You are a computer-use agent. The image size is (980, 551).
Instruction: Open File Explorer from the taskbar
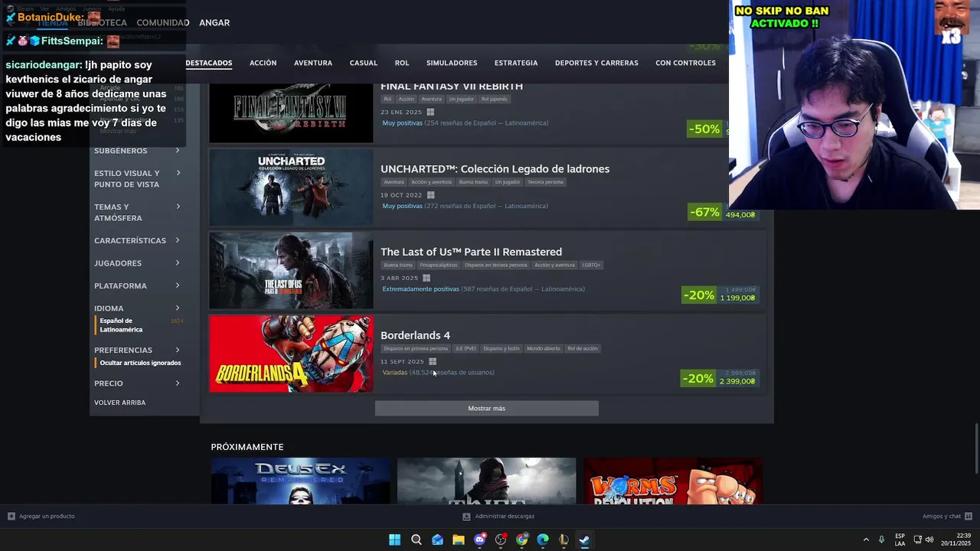[459, 540]
